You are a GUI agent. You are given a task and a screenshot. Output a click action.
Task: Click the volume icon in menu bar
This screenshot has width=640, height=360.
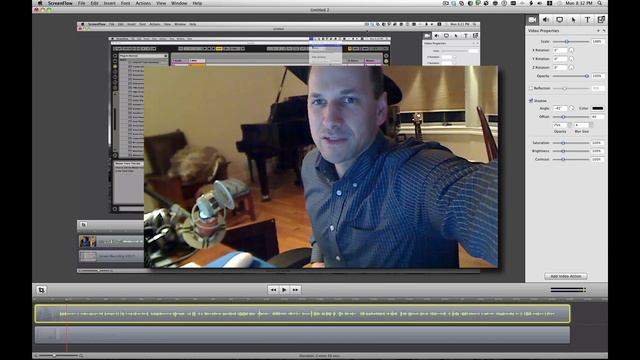[x=539, y=3]
